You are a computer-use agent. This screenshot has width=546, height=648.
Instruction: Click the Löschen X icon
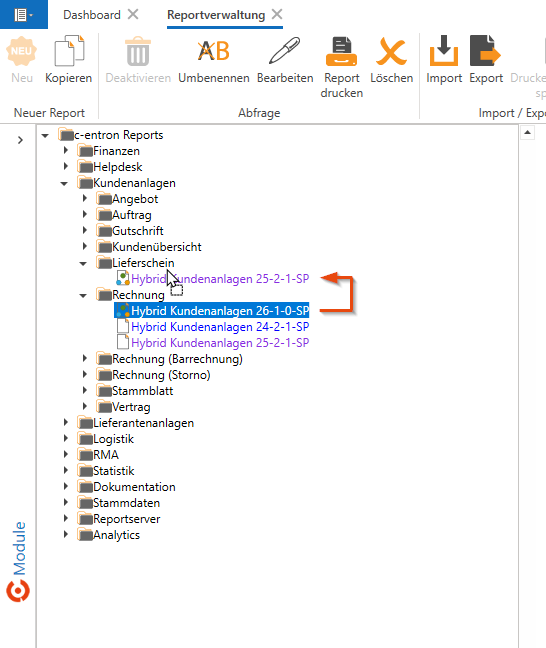pyautogui.click(x=391, y=51)
